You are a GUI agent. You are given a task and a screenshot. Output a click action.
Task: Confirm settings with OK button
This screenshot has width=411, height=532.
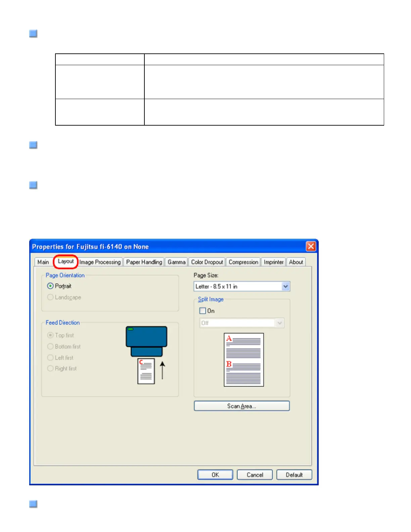click(215, 475)
